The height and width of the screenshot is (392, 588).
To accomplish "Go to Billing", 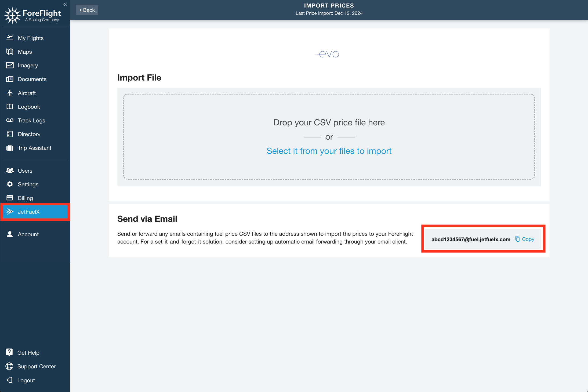I will (x=35, y=198).
